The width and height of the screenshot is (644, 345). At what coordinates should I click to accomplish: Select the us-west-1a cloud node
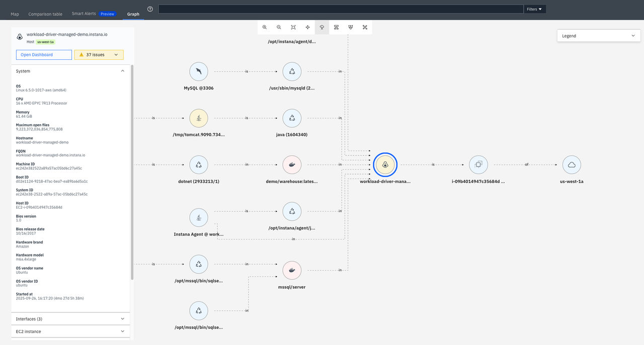[x=572, y=164]
